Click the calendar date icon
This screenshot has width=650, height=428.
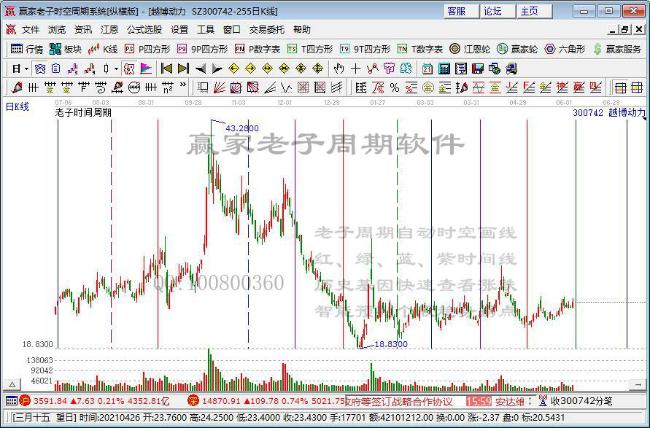pyautogui.click(x=427, y=68)
